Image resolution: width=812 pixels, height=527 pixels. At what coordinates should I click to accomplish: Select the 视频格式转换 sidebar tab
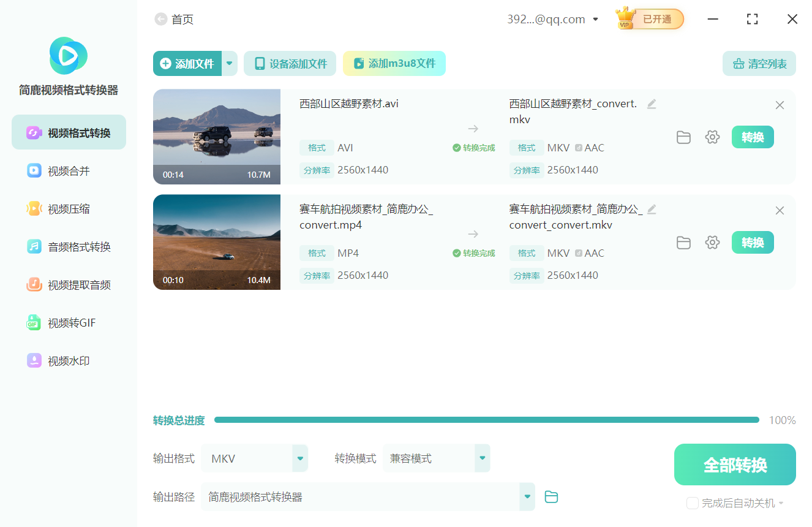pos(68,132)
